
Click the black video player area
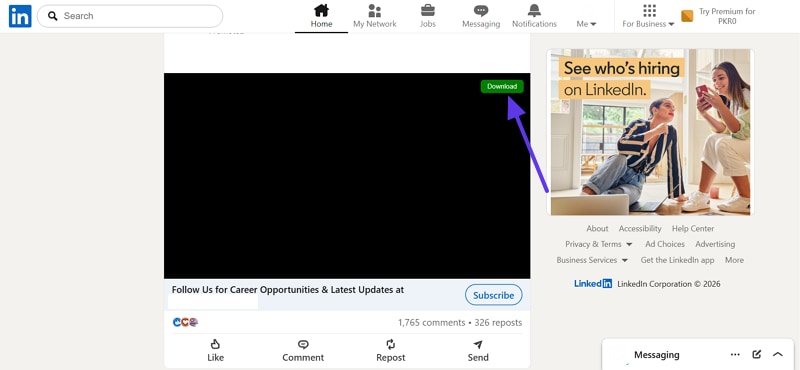[347, 176]
